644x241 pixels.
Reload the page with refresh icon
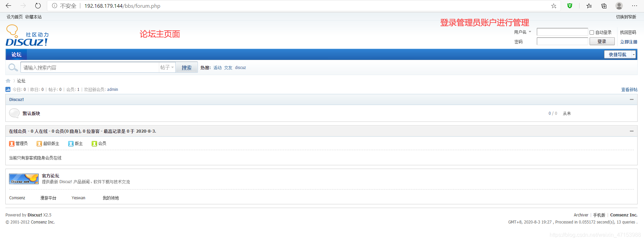click(x=38, y=6)
